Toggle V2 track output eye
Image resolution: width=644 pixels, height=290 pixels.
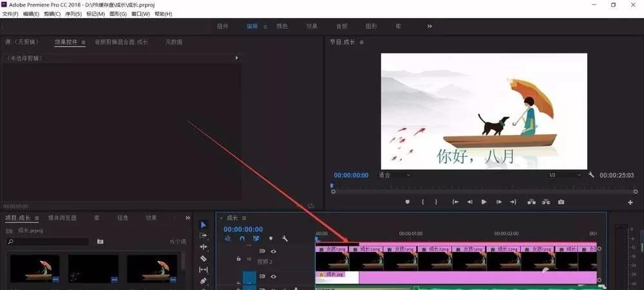273,251
